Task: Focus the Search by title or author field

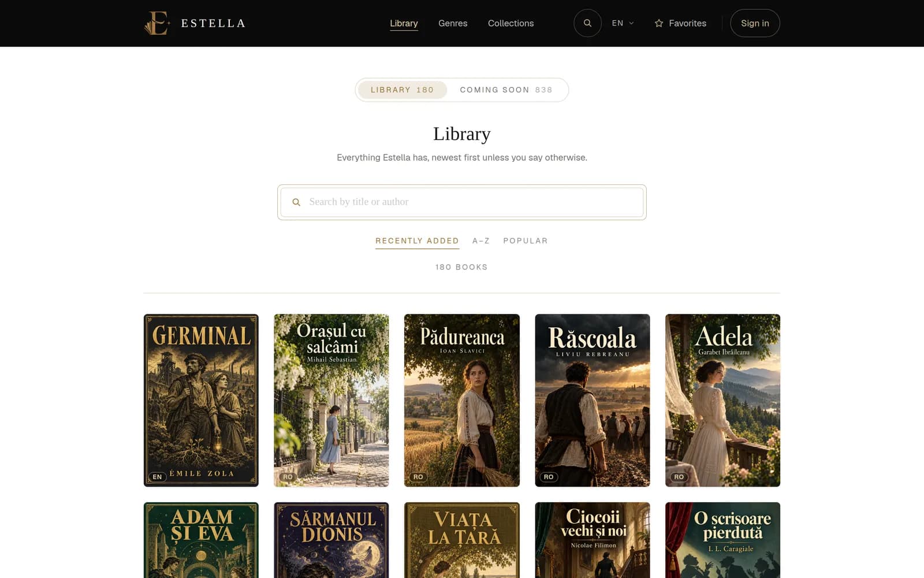Action: pyautogui.click(x=462, y=202)
